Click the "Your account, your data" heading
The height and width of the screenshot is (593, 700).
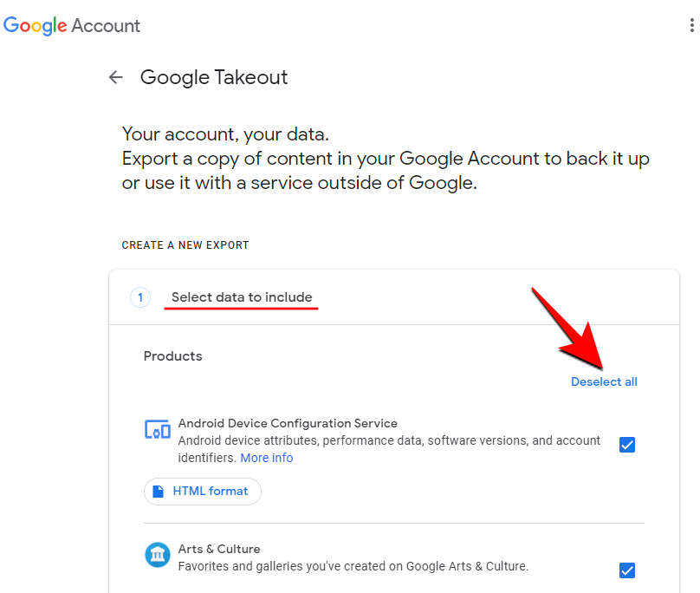click(225, 134)
